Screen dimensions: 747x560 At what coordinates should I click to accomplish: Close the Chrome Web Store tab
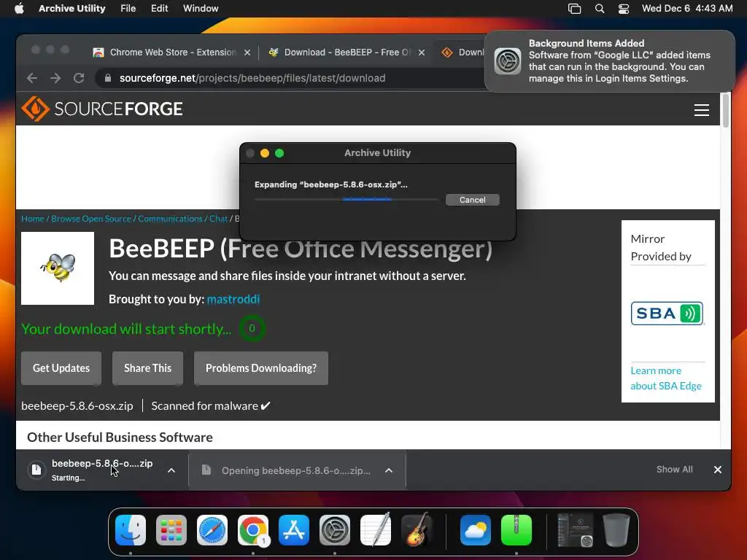247,52
